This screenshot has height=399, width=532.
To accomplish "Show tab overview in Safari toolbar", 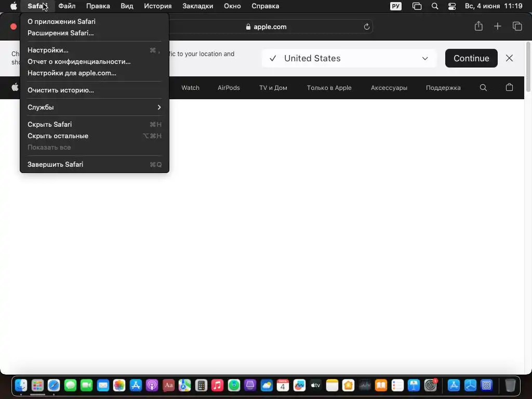I will point(517,26).
